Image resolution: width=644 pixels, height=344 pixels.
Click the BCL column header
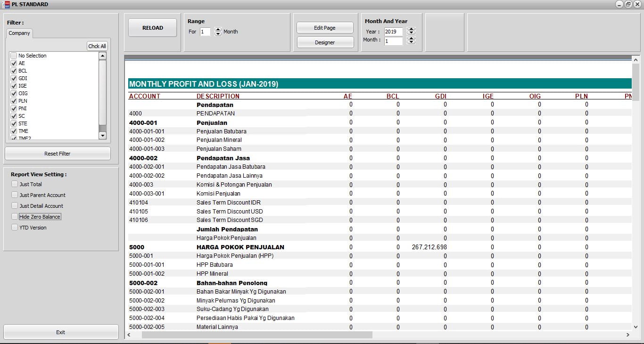[x=393, y=96]
